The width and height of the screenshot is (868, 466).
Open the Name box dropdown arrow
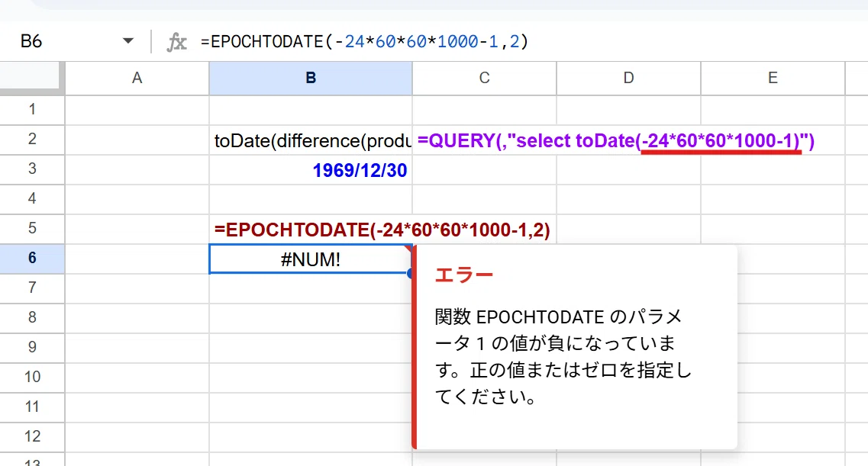[x=128, y=41]
